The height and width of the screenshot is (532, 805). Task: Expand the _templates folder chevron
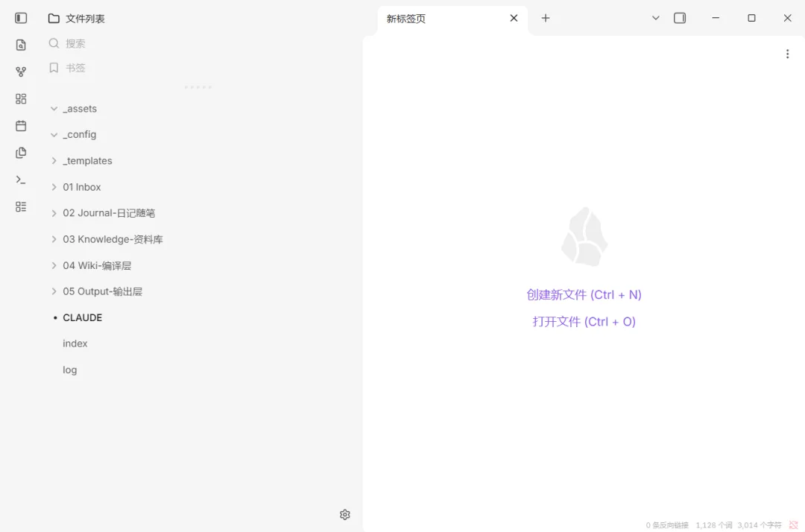point(54,161)
